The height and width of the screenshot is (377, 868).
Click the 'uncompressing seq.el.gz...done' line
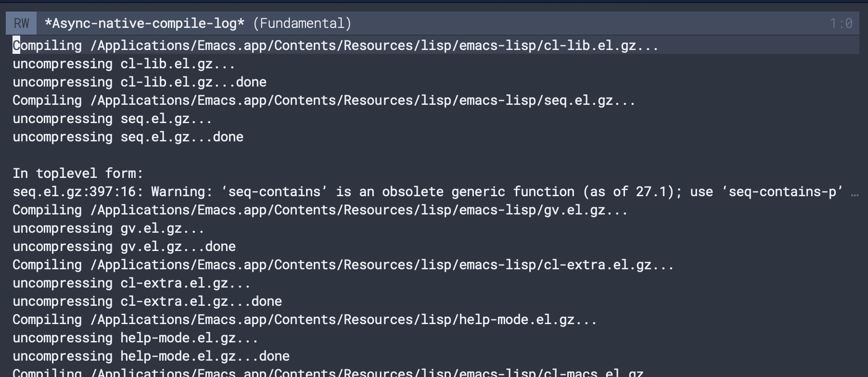tap(128, 137)
